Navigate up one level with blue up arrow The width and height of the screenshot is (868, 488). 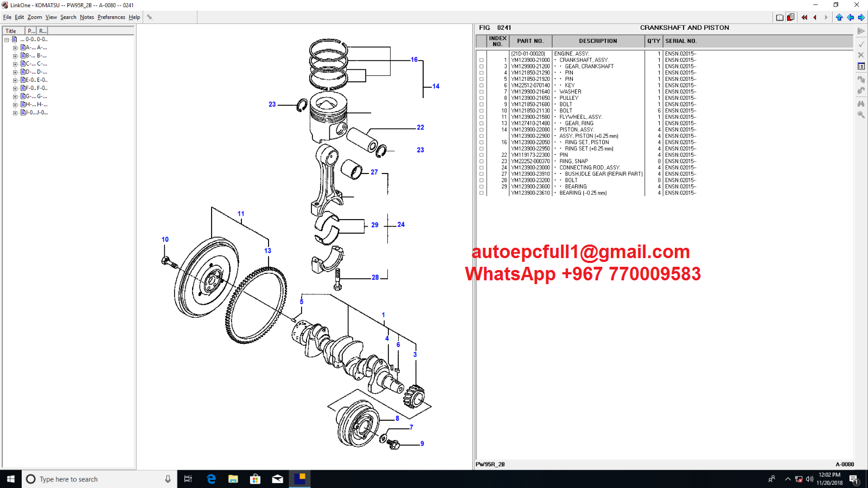tap(839, 17)
